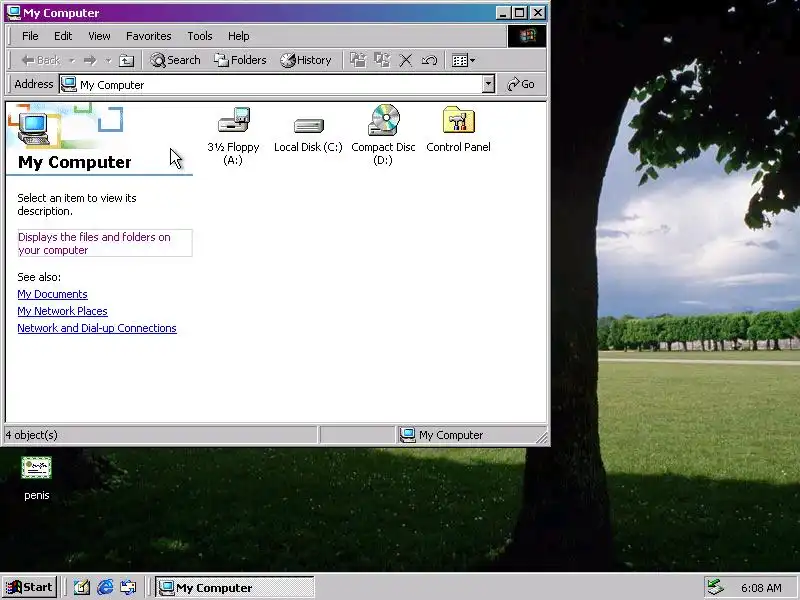The width and height of the screenshot is (800, 600).
Task: Open the View menu
Action: click(99, 36)
